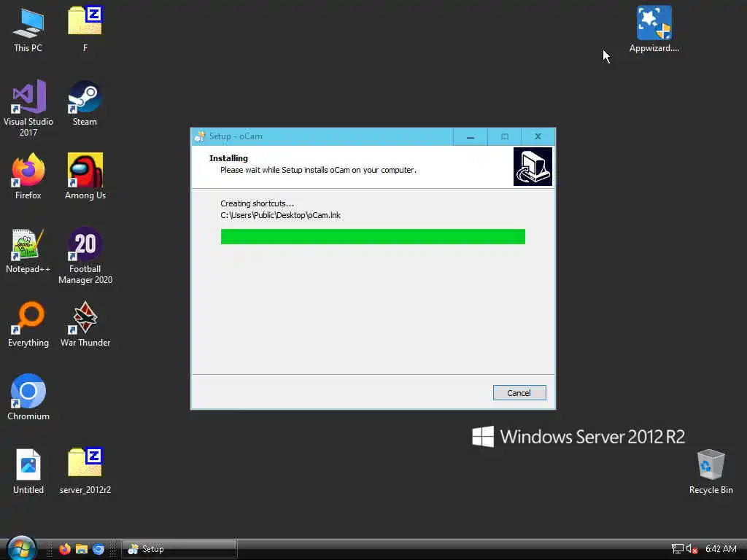Select the War Thunder shortcut icon
747x560 pixels.
(x=85, y=324)
